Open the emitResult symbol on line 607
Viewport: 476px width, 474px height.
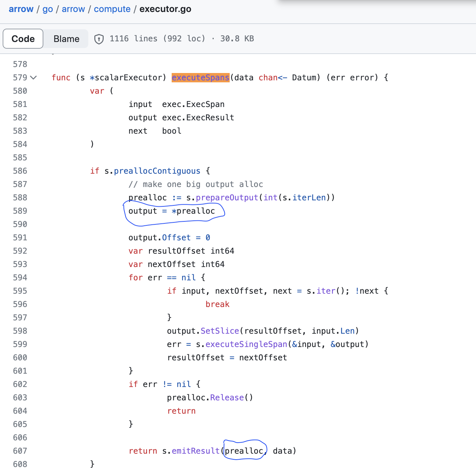click(x=196, y=451)
